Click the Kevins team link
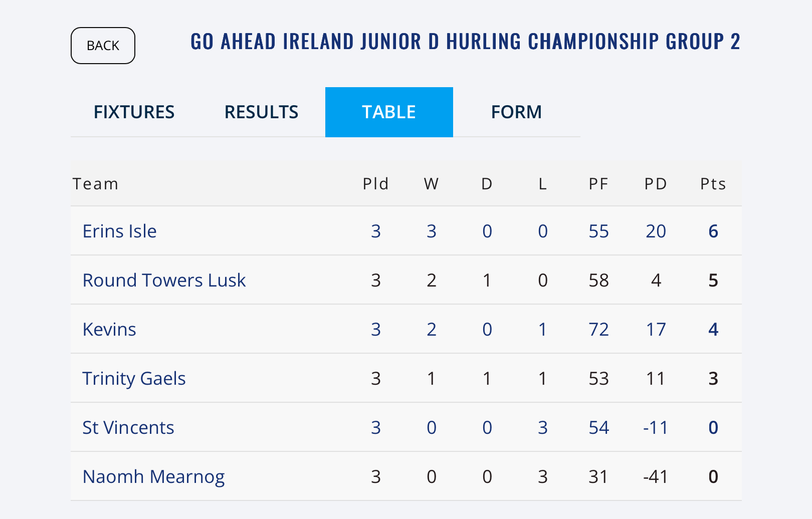This screenshot has width=812, height=519. click(x=109, y=329)
